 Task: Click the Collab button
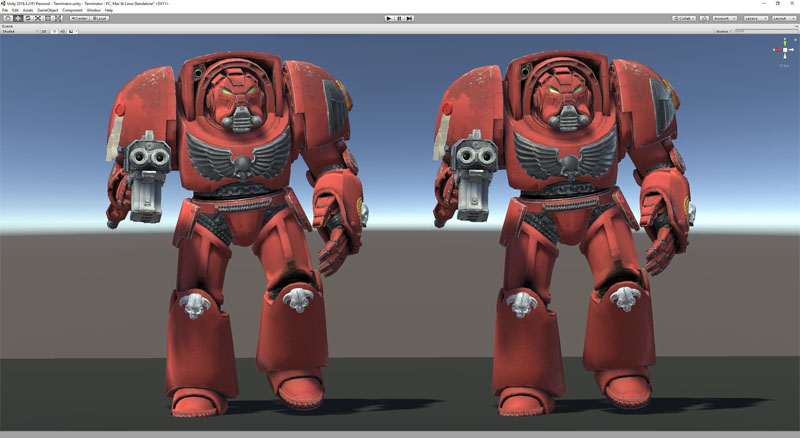point(685,18)
